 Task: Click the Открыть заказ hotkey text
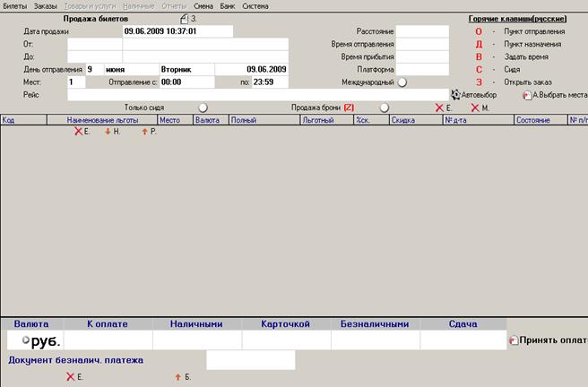pos(528,82)
